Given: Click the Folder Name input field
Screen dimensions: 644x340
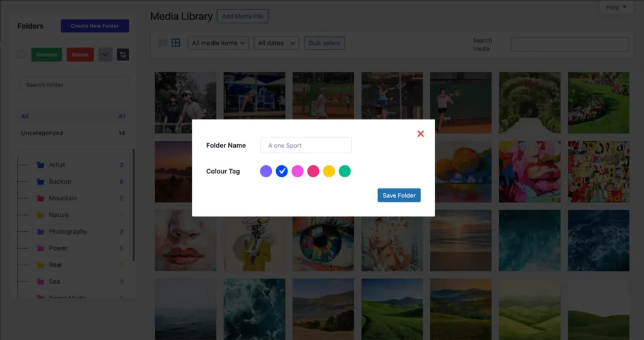Looking at the screenshot, I should click(306, 145).
